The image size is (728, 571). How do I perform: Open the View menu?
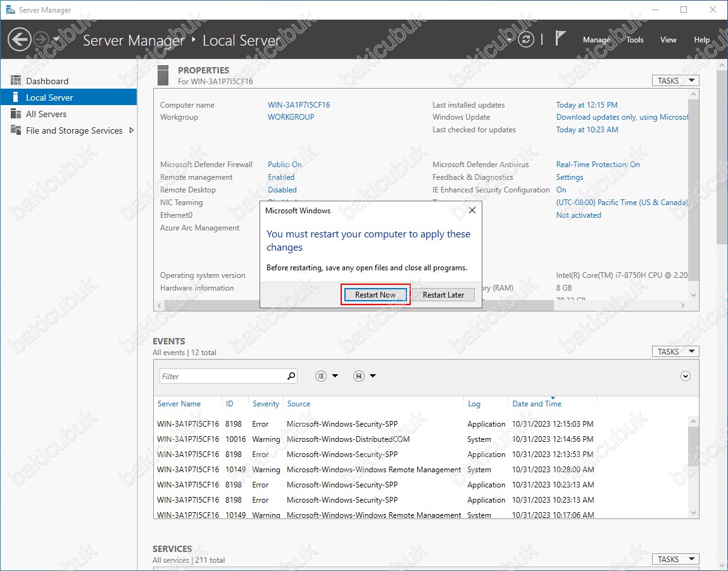[668, 40]
